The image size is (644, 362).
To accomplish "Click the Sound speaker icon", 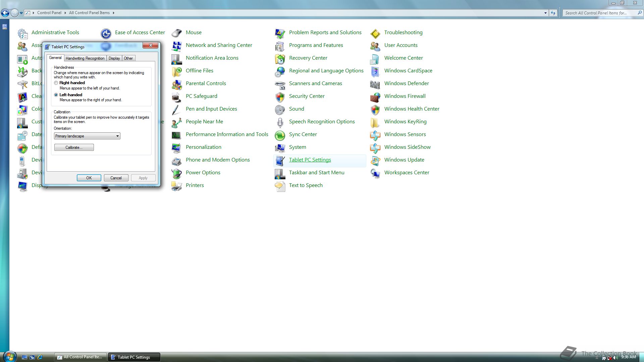I will tap(280, 109).
